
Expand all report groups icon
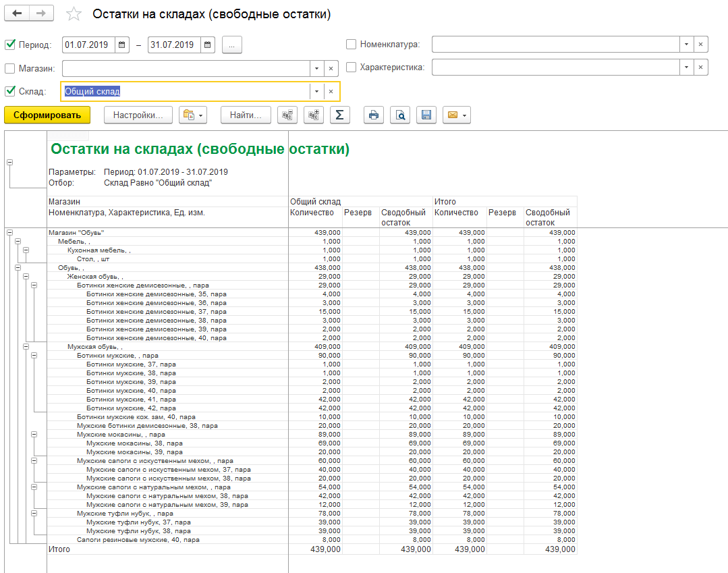click(x=313, y=115)
